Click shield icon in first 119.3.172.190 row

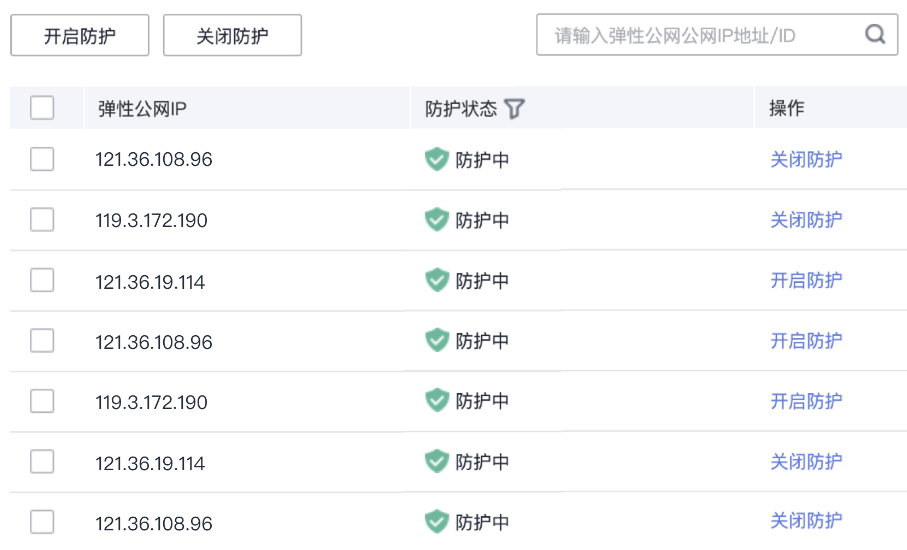pos(437,220)
